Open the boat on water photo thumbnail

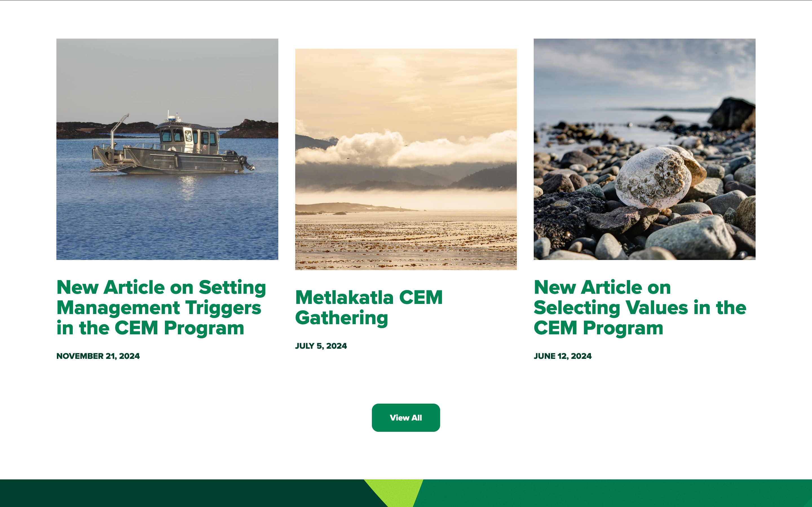tap(167, 149)
